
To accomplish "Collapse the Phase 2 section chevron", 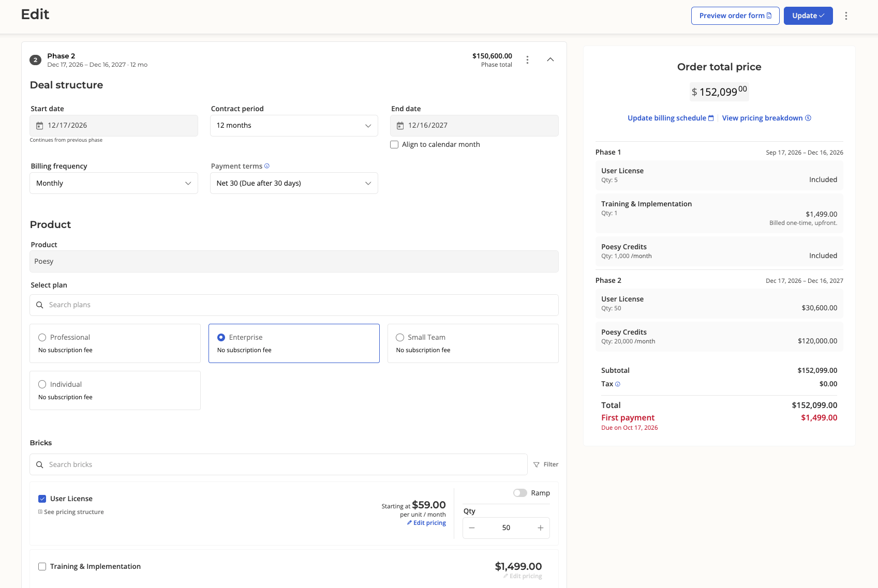I will coord(550,59).
